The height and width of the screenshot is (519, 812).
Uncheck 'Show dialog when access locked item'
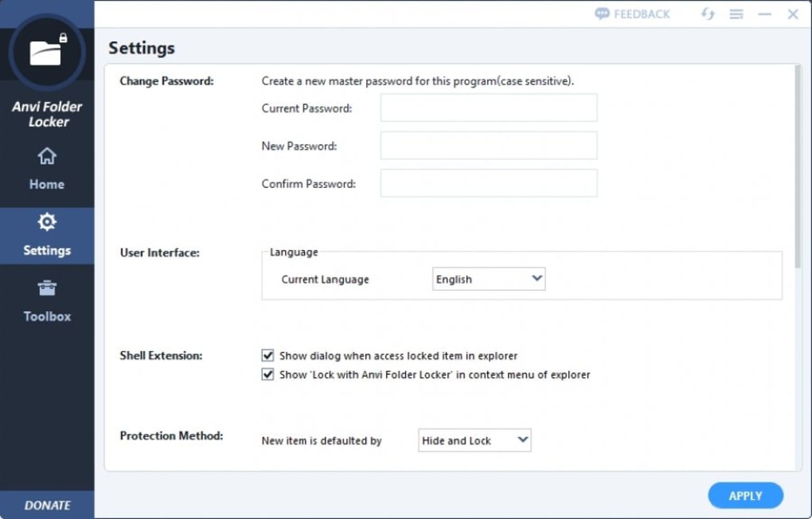pyautogui.click(x=269, y=356)
